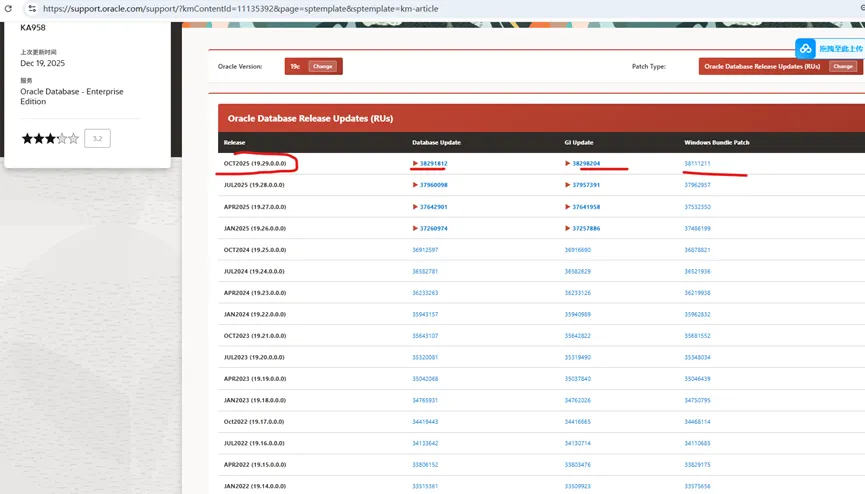The image size is (865, 494).
Task: Open Windows Bundle Patch 35348034
Action: (x=697, y=357)
